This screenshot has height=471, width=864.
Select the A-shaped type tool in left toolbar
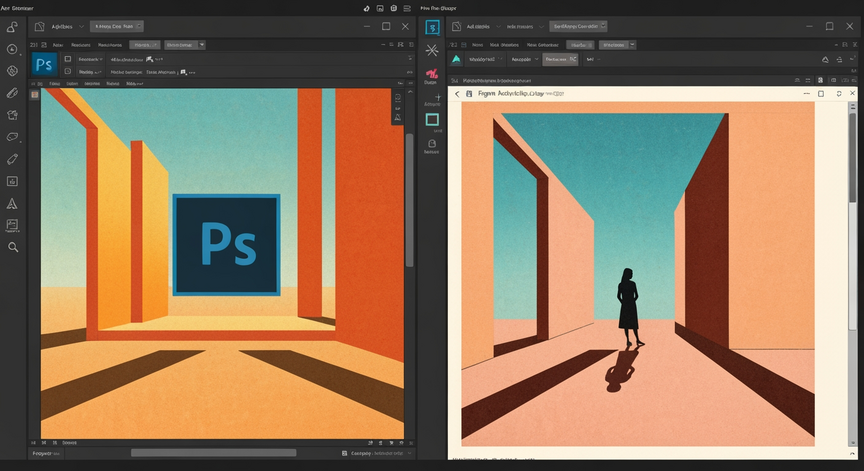(12, 204)
